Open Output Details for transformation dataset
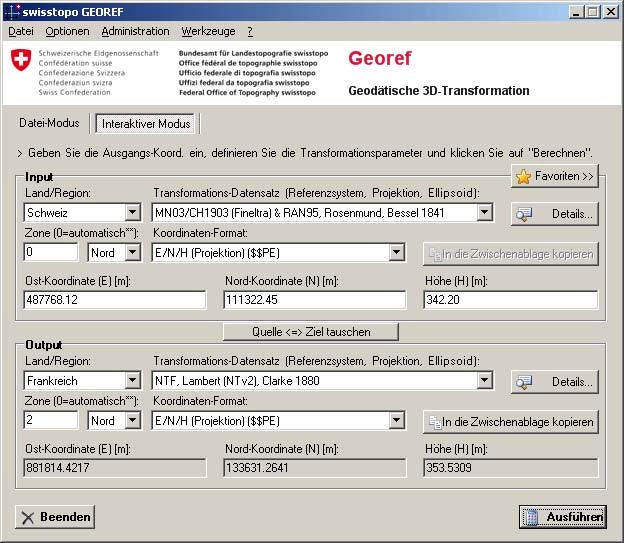The image size is (624, 543). [x=554, y=382]
